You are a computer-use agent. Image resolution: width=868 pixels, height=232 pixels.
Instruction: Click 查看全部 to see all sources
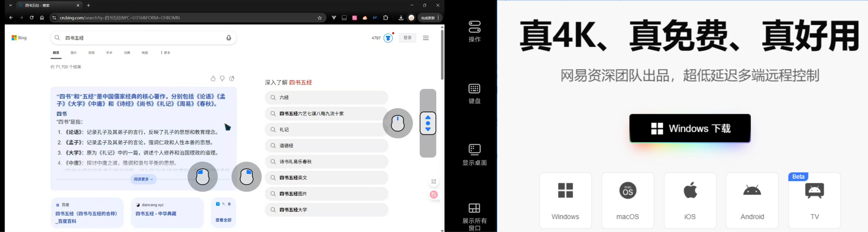(223, 220)
